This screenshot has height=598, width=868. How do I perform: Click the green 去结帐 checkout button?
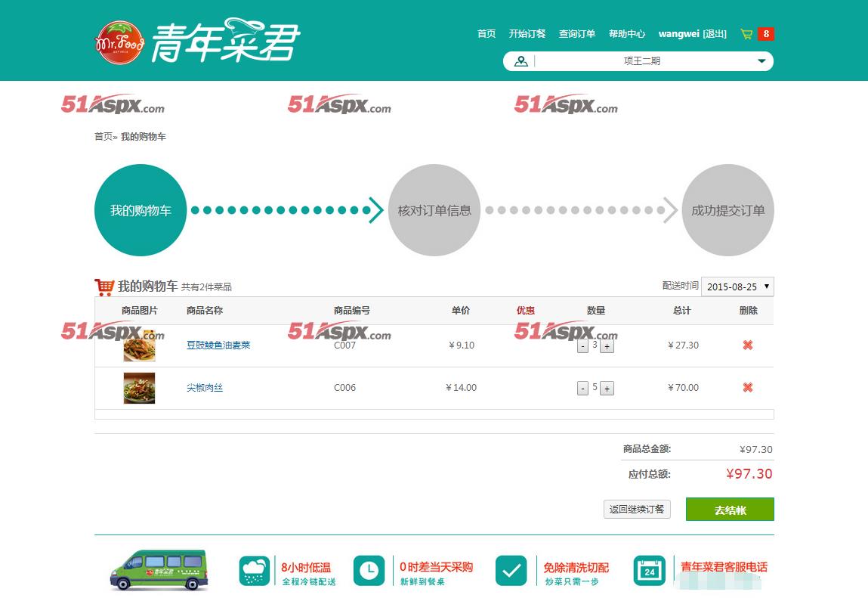[x=730, y=510]
